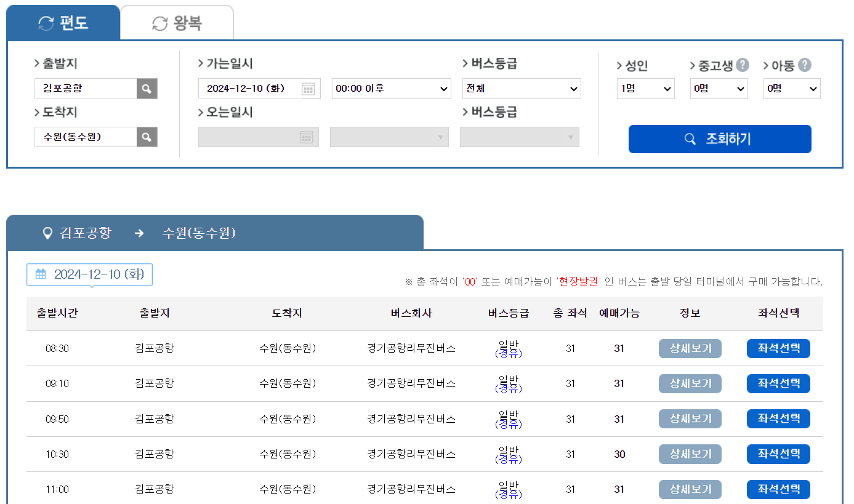Click the 총 좌석 column header
Image resolution: width=854 pixels, height=504 pixels.
(570, 313)
